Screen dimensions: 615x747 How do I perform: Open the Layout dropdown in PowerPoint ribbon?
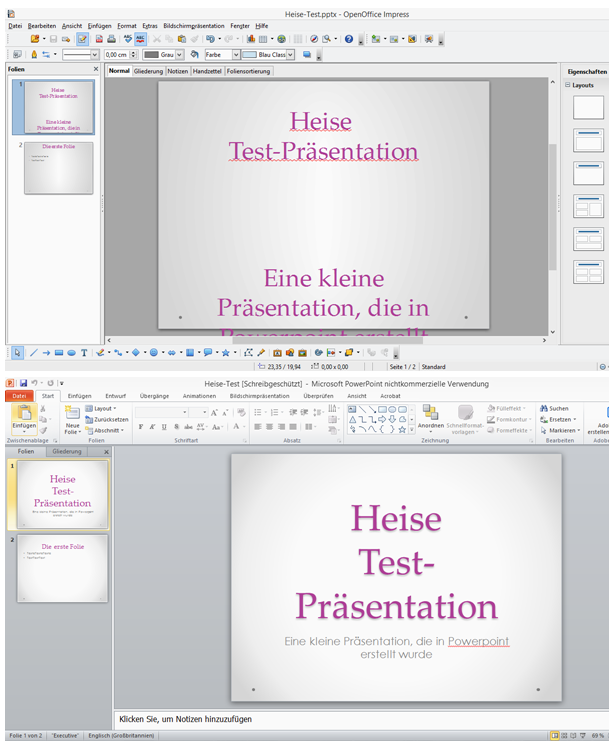pos(101,408)
